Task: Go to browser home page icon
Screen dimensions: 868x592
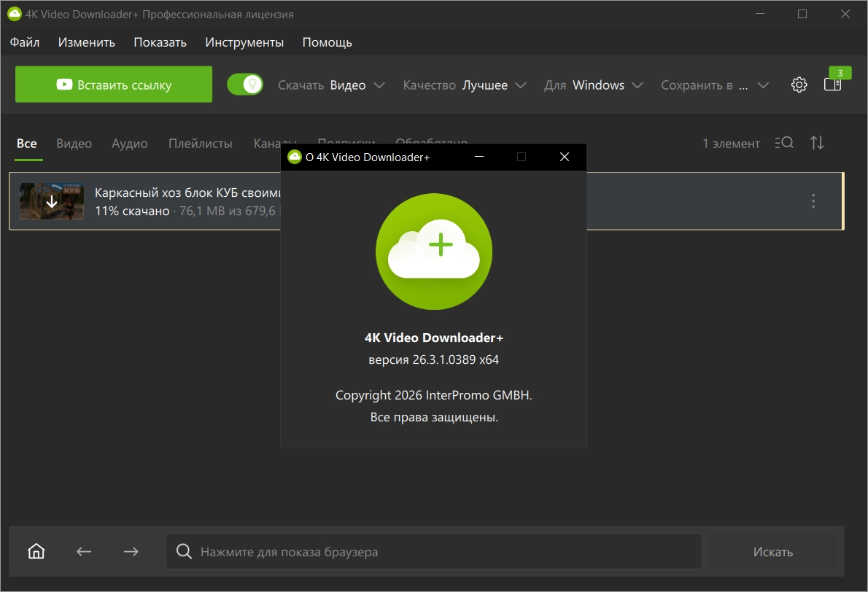Action: [36, 551]
